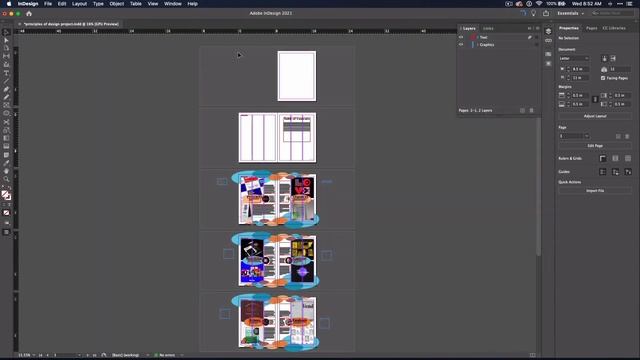The width and height of the screenshot is (640, 360).
Task: Click the fill and stroke color swatch
Action: coord(6,196)
